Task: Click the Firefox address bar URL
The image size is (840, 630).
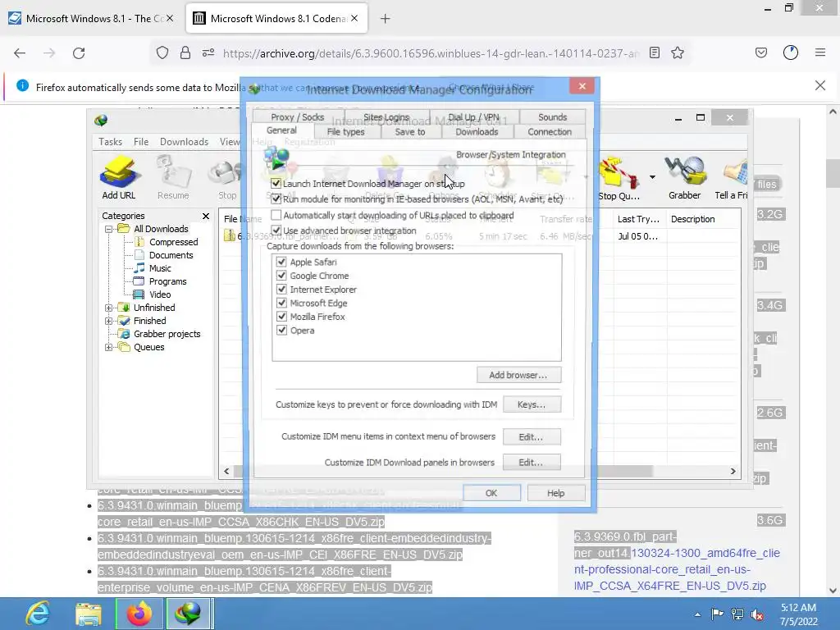Action: pyautogui.click(x=431, y=53)
